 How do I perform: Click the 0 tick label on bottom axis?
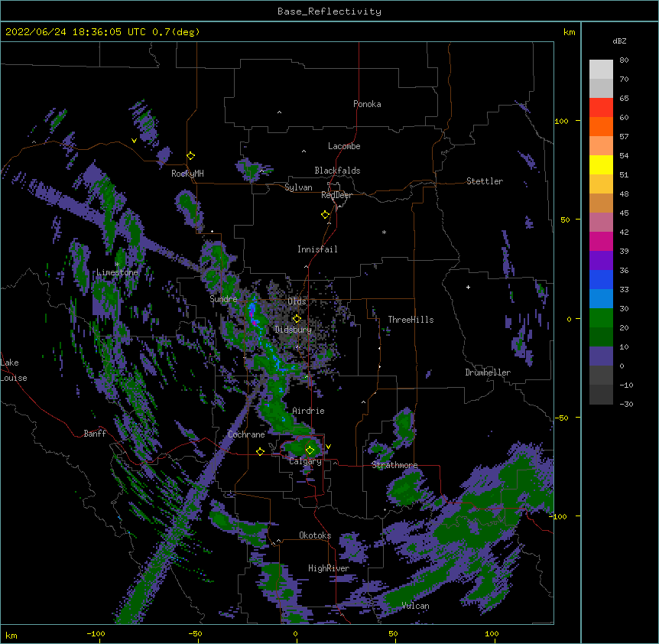pos(295,633)
